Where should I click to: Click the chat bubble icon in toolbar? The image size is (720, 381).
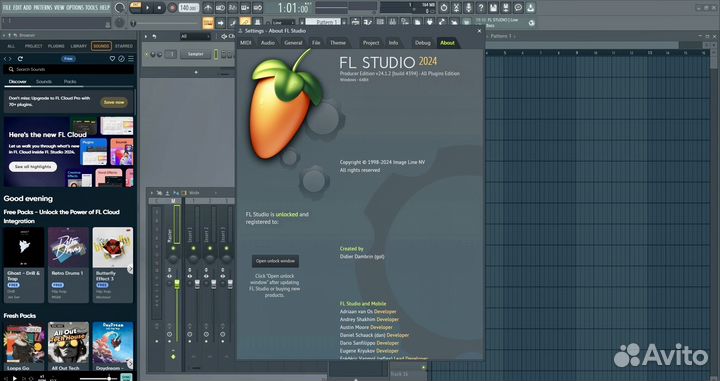click(x=518, y=8)
